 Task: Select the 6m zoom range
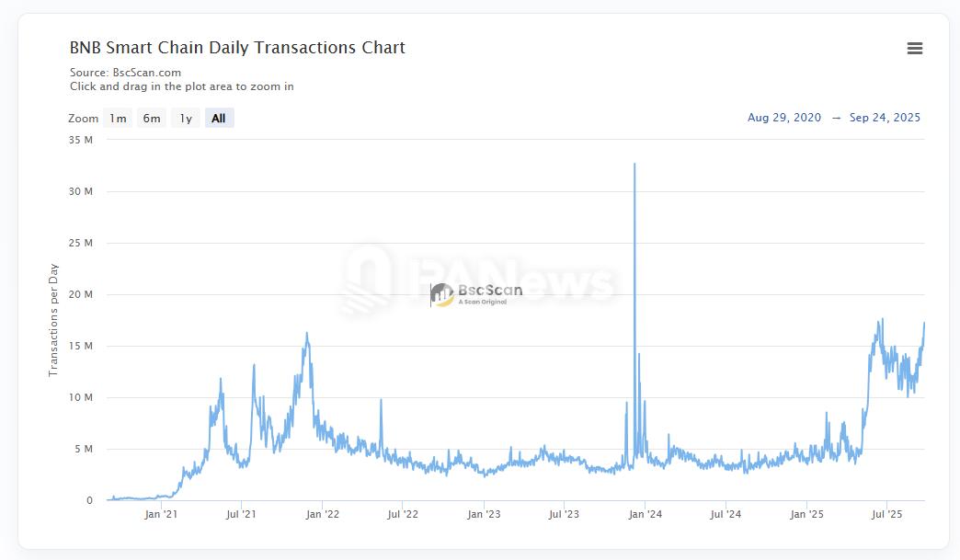click(x=152, y=118)
